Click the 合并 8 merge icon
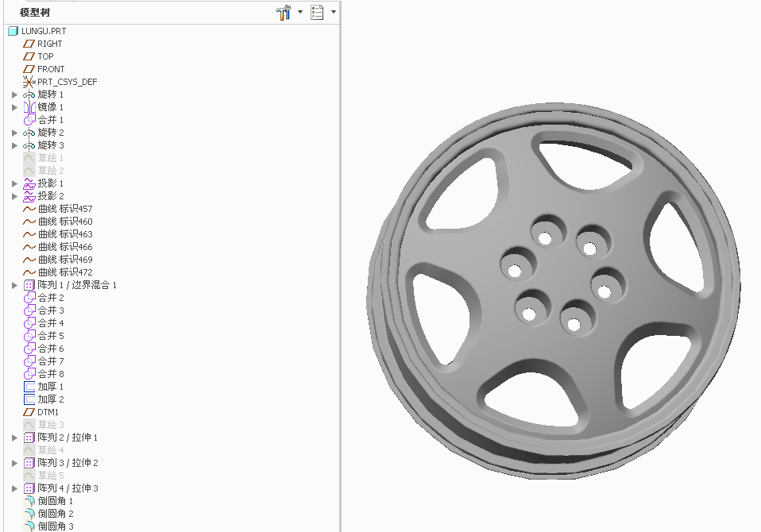Viewport: 761px width, 532px height. tap(29, 374)
